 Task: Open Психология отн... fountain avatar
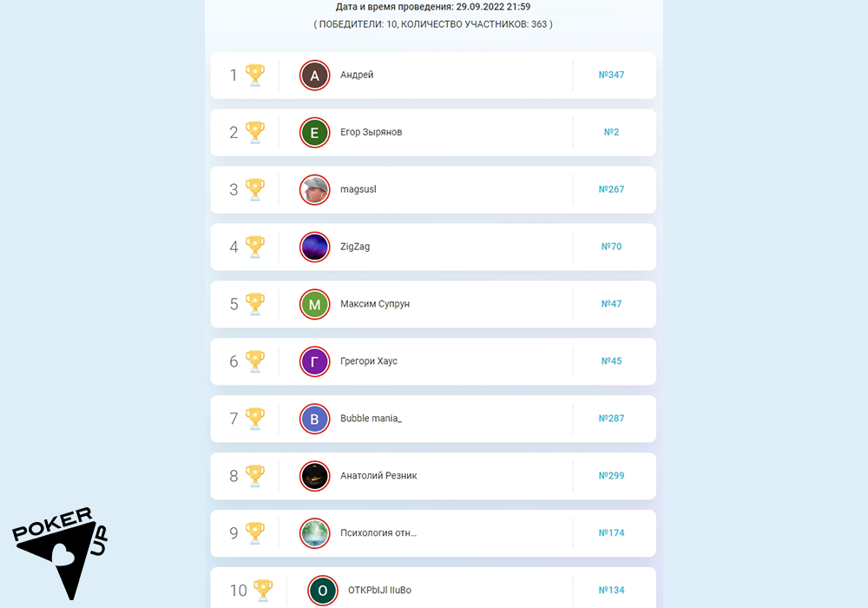click(x=314, y=533)
